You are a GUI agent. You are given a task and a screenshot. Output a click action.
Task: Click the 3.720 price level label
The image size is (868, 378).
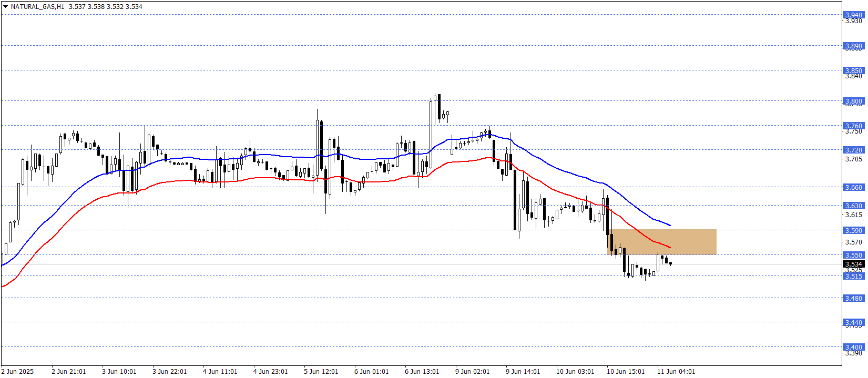[854, 150]
